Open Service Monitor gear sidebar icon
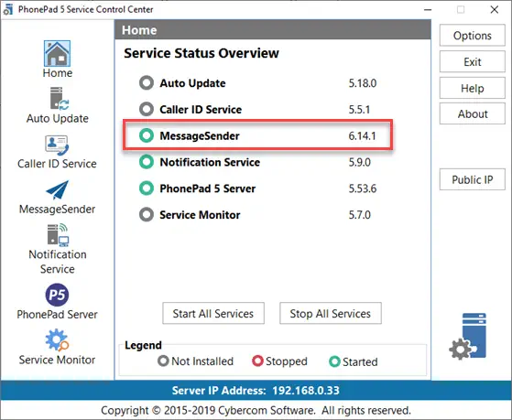 click(57, 340)
